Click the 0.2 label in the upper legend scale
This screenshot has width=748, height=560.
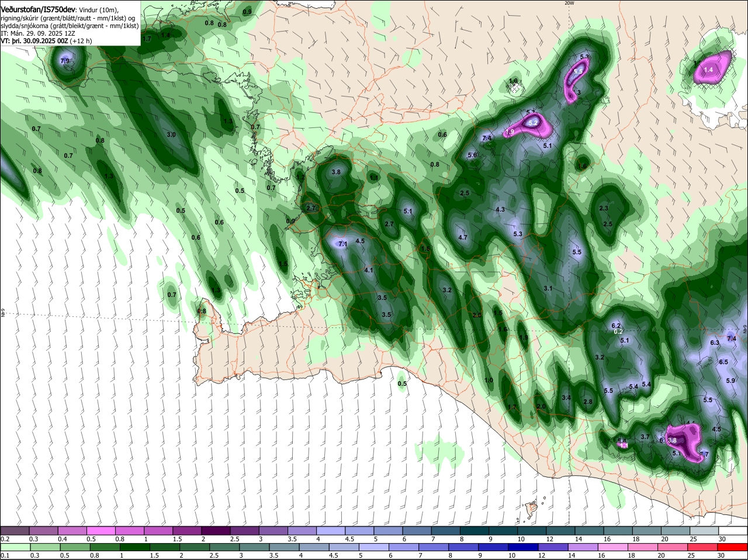[x=5, y=538]
